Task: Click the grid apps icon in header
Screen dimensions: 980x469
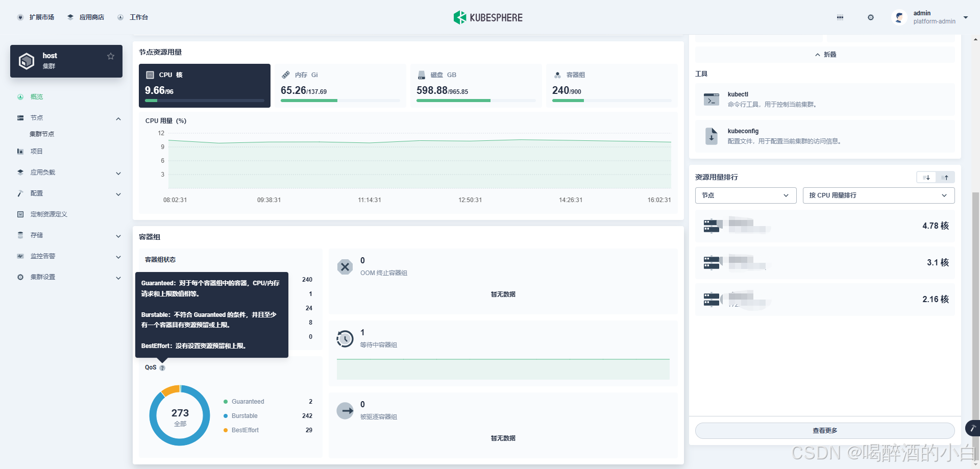Action: coord(840,17)
